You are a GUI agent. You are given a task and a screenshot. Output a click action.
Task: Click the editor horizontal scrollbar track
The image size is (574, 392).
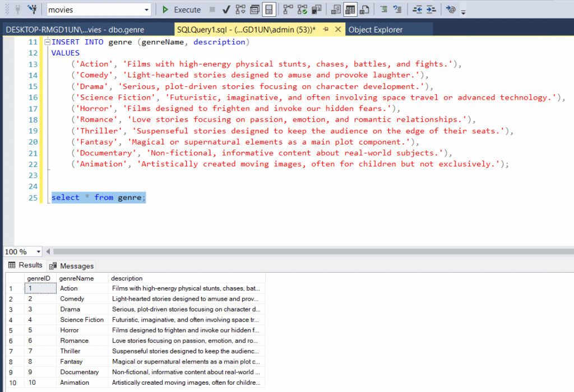313,251
